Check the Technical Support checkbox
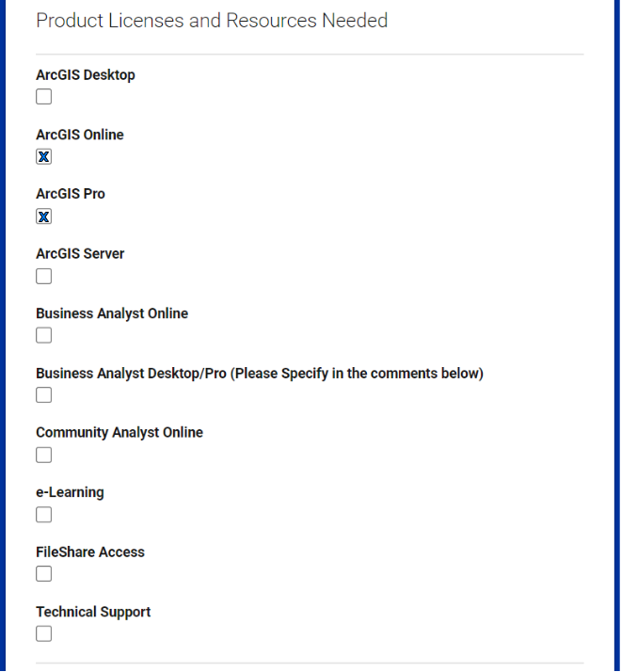621x672 pixels. pyautogui.click(x=43, y=633)
